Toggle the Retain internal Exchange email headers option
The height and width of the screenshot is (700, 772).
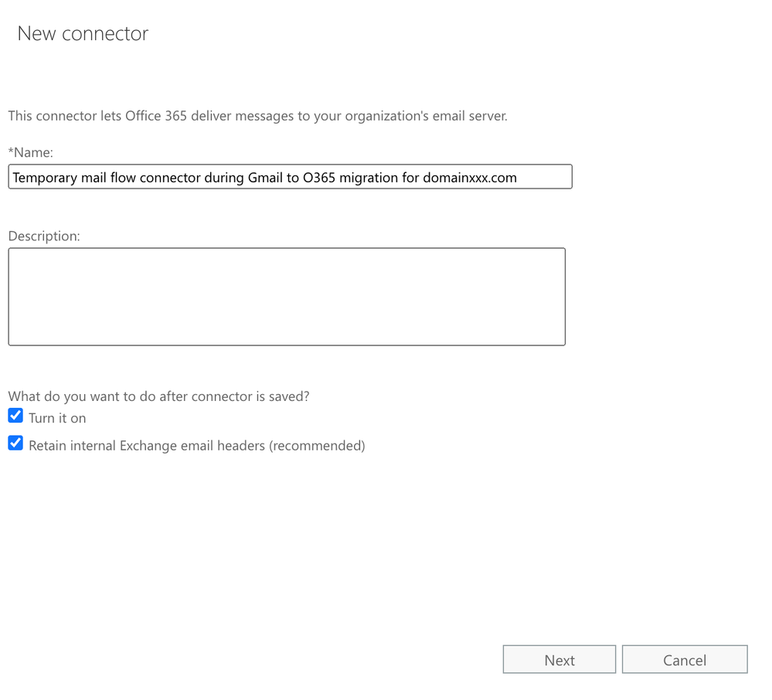tap(15, 443)
